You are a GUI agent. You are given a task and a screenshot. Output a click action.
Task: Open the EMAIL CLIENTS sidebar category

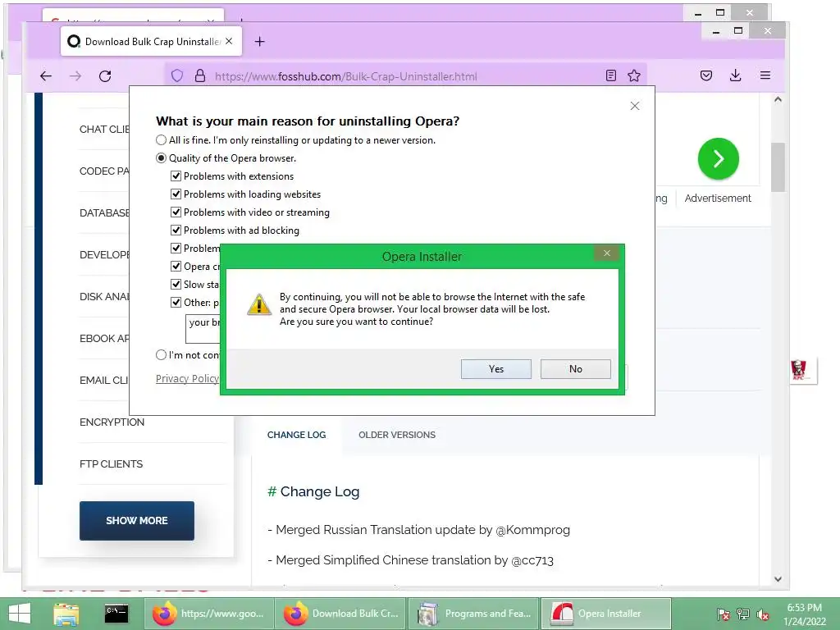pyautogui.click(x=104, y=381)
